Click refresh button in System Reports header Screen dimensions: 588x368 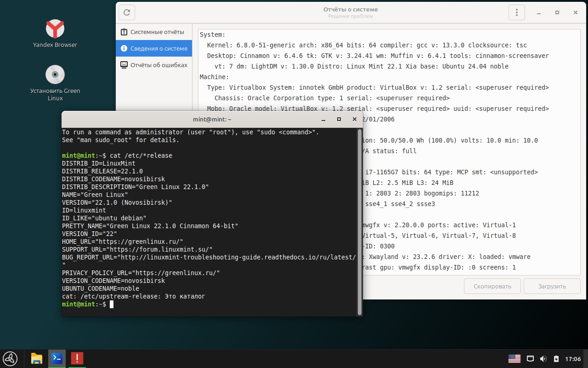(x=127, y=12)
